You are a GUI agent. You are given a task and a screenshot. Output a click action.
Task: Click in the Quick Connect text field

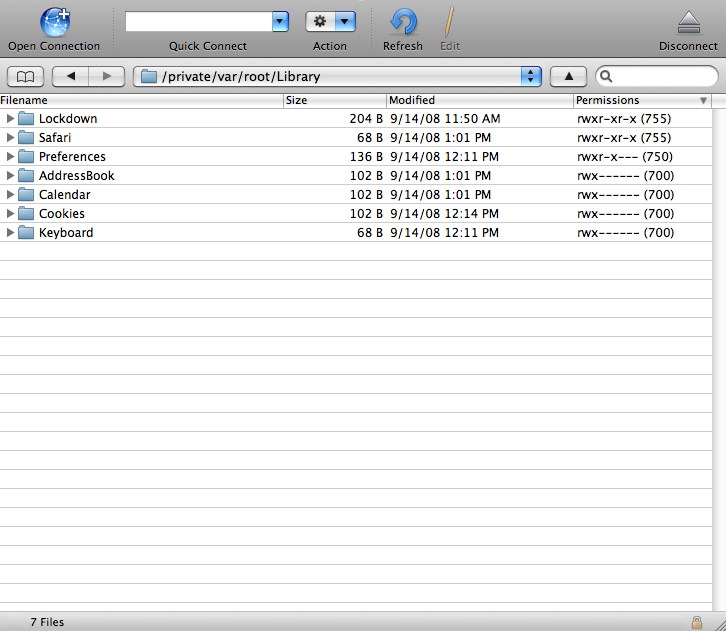pyautogui.click(x=199, y=21)
